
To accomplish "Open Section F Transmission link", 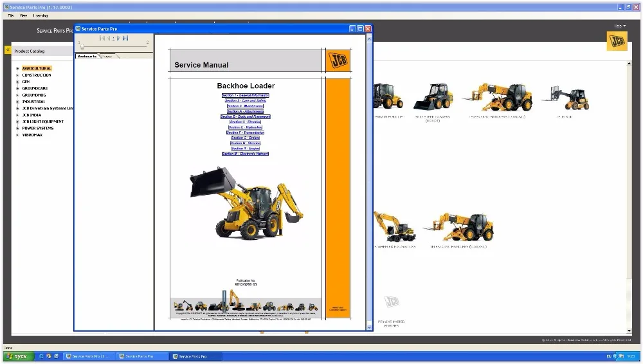I will tap(245, 132).
